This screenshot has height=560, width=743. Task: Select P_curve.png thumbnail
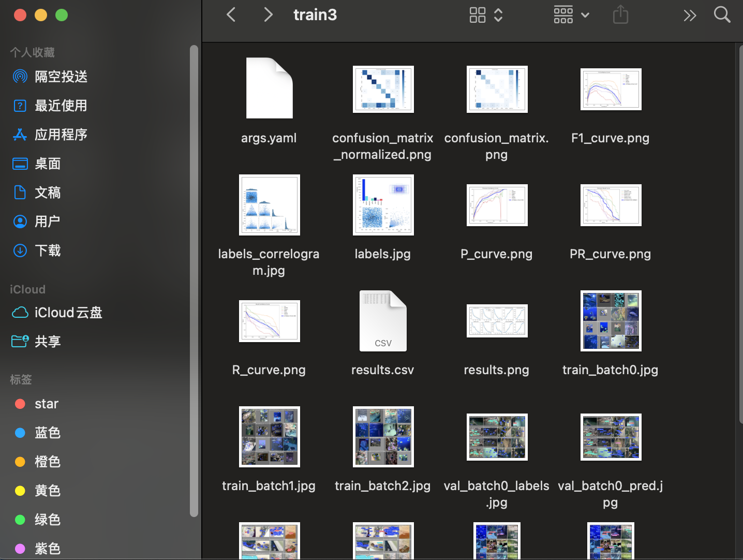point(497,205)
